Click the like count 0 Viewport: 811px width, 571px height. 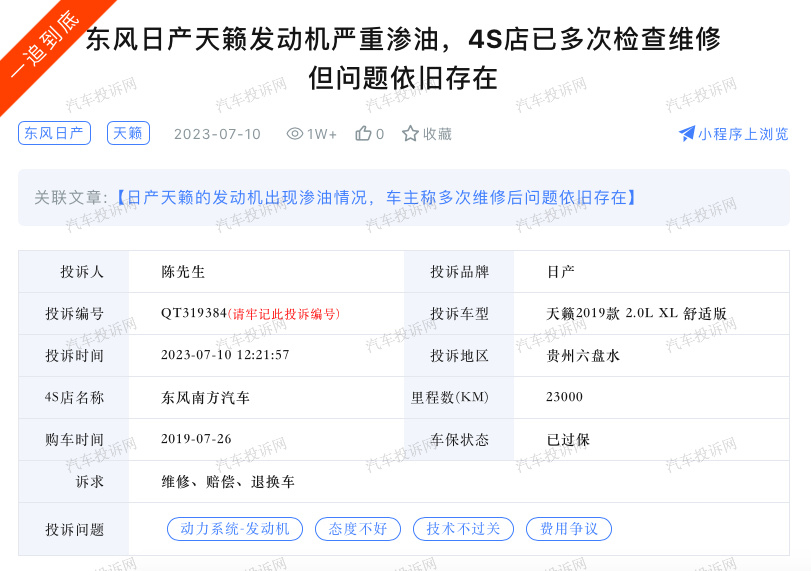[380, 134]
